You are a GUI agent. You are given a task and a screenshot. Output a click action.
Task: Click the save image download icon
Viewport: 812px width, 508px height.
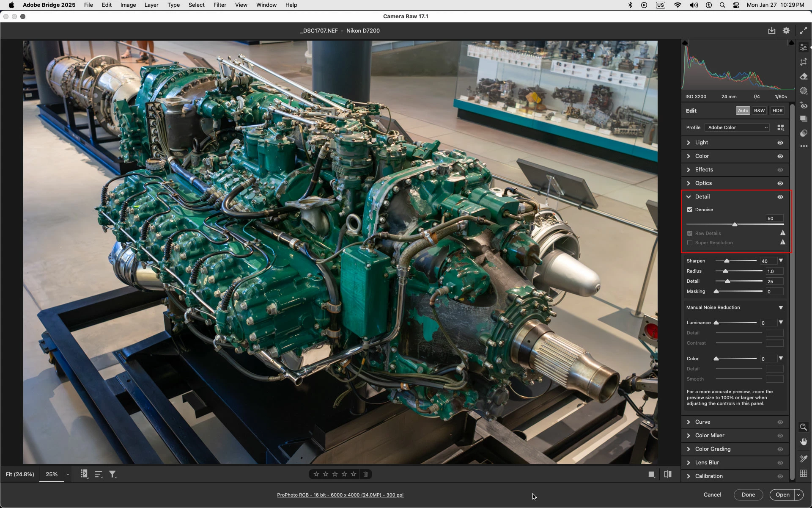tap(772, 30)
